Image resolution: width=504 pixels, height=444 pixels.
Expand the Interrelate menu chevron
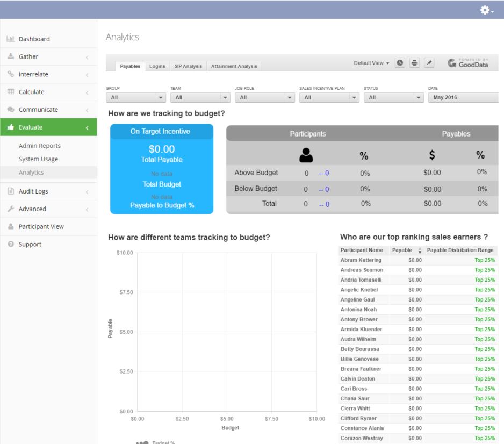click(x=87, y=75)
